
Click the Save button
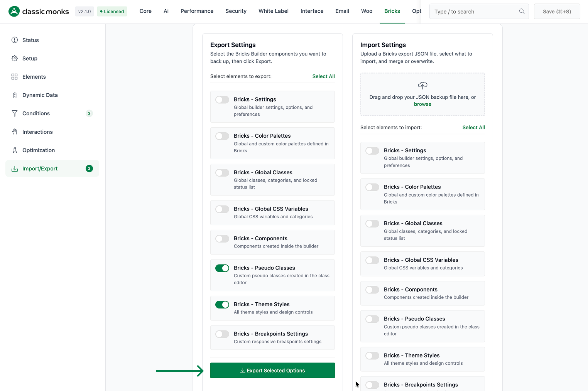tap(557, 12)
